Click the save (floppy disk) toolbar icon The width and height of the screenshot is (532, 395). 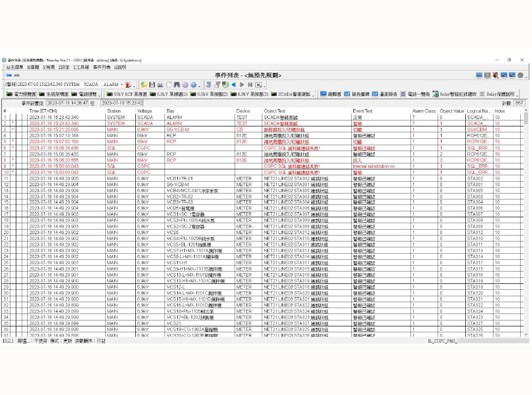coord(152,84)
